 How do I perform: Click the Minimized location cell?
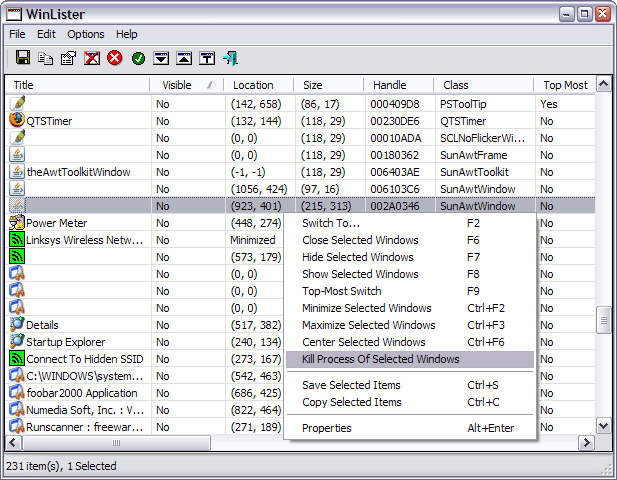(x=253, y=240)
